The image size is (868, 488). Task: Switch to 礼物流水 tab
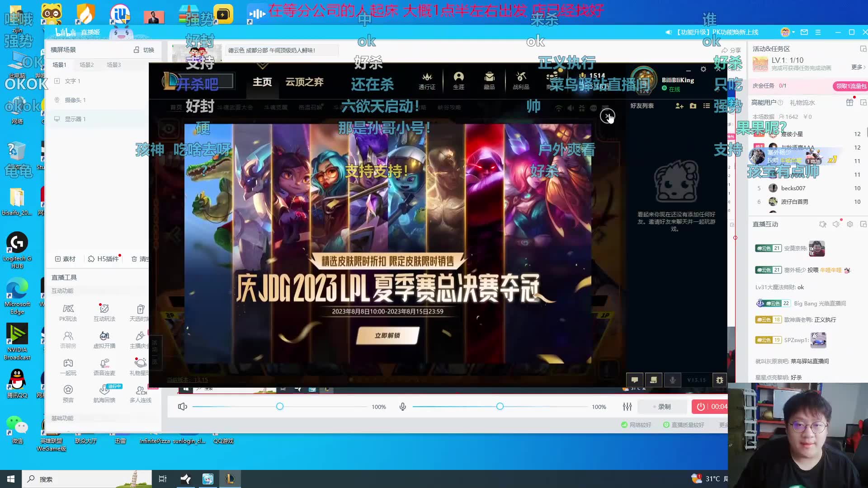(x=802, y=103)
